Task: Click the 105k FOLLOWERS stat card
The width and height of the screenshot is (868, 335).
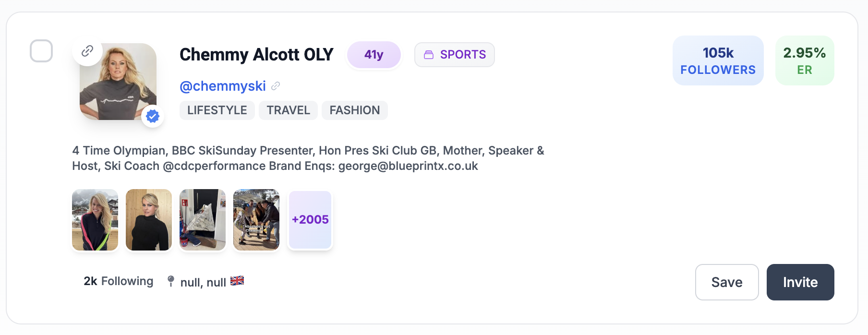Action: click(x=718, y=60)
